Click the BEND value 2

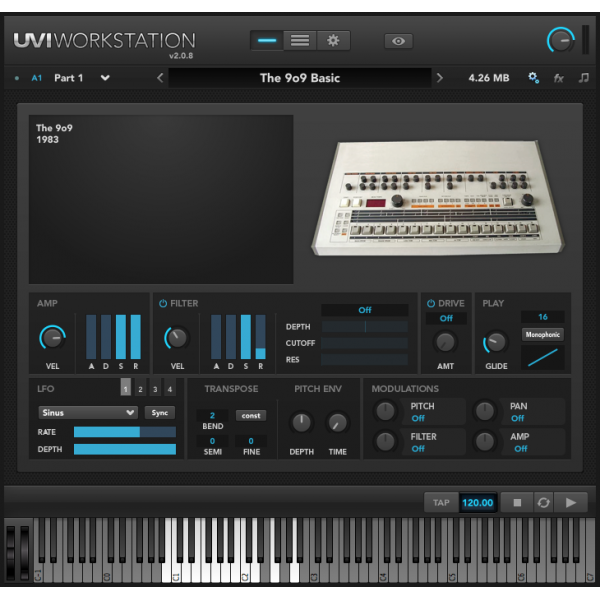coord(212,415)
